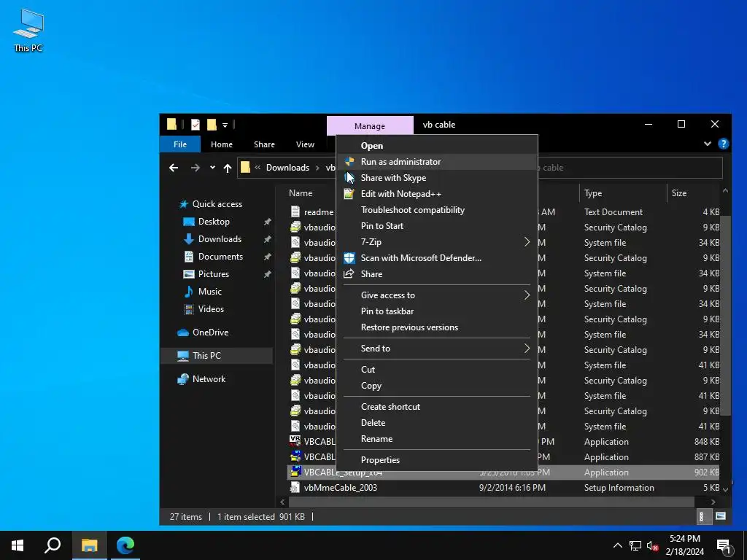Choose Pin to Start
This screenshot has width=747, height=560.
pyautogui.click(x=437, y=226)
